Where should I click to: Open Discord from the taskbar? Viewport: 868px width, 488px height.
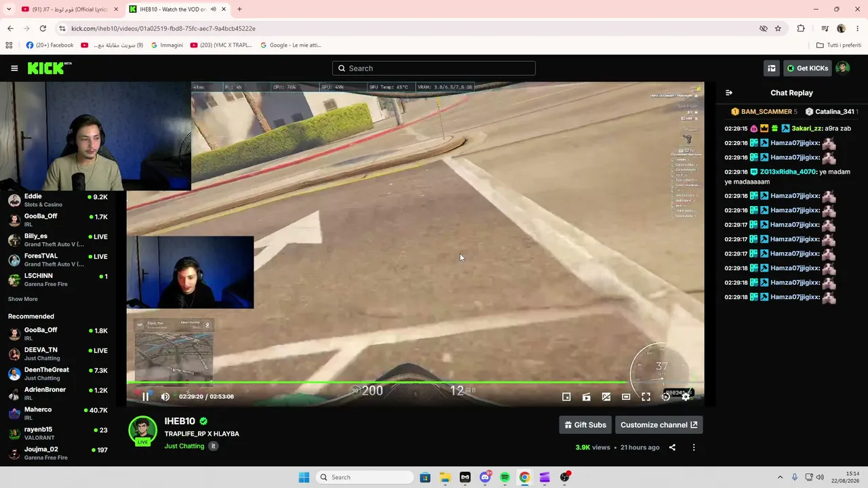click(x=485, y=477)
